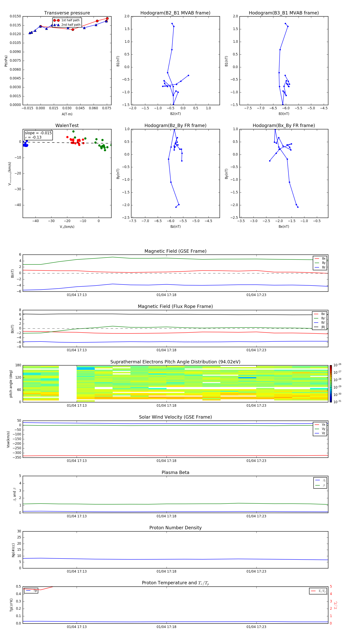This screenshot has height=644, width=351.
Task: Click the "A(T·m)" x-axis label
Action: click(67, 114)
